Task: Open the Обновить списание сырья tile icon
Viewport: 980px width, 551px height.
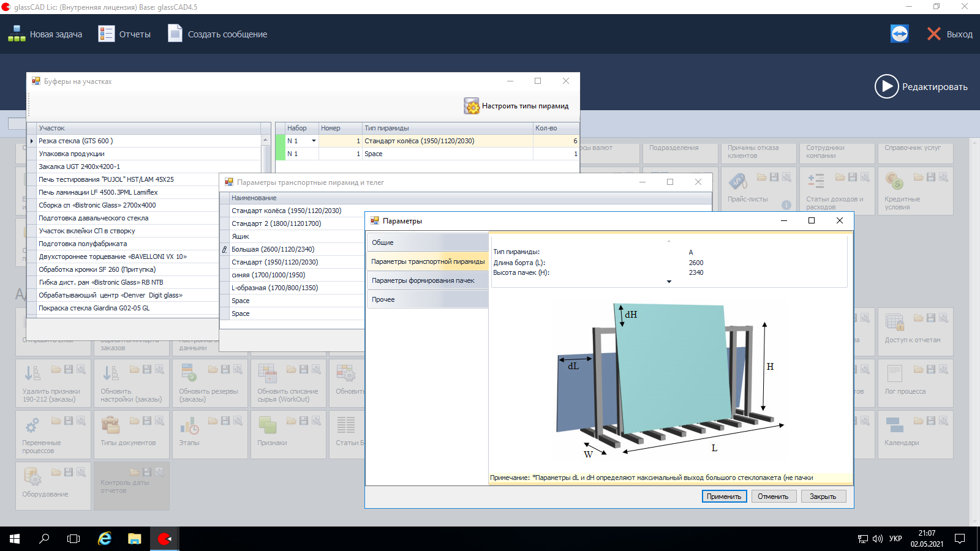Action: point(267,373)
